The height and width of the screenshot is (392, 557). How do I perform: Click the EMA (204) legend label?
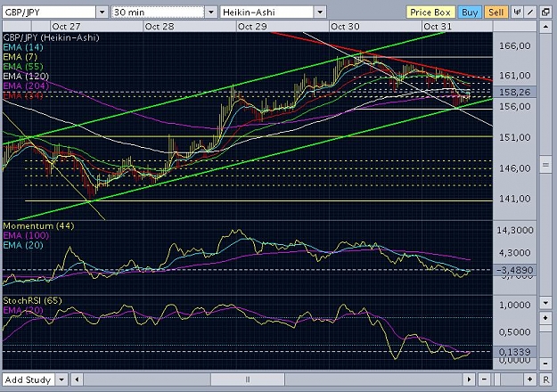[26, 86]
